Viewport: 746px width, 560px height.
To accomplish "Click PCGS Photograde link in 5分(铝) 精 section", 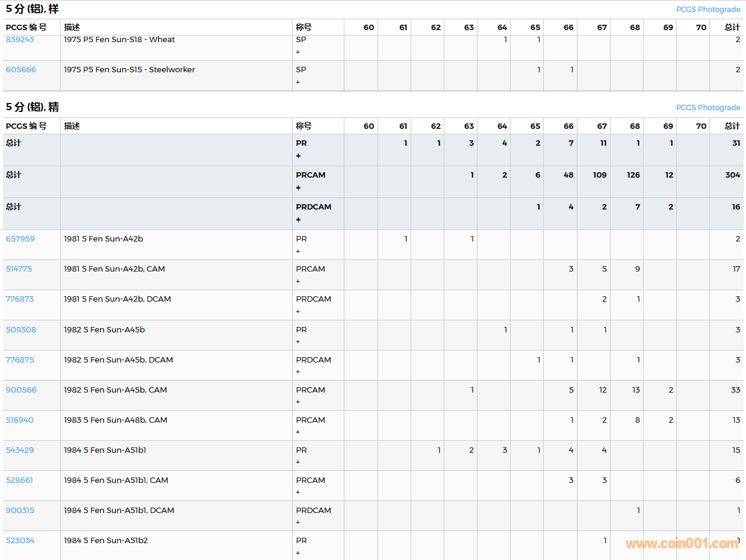I will click(708, 108).
